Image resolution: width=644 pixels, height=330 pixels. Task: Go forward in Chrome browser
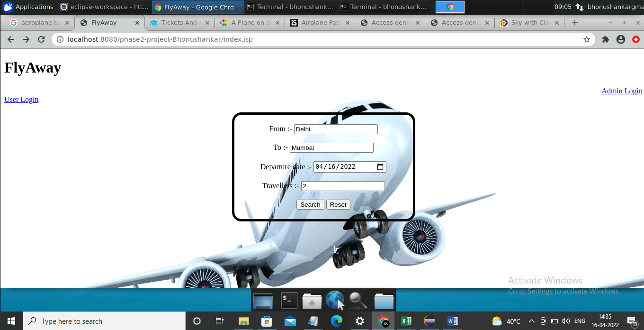(26, 39)
